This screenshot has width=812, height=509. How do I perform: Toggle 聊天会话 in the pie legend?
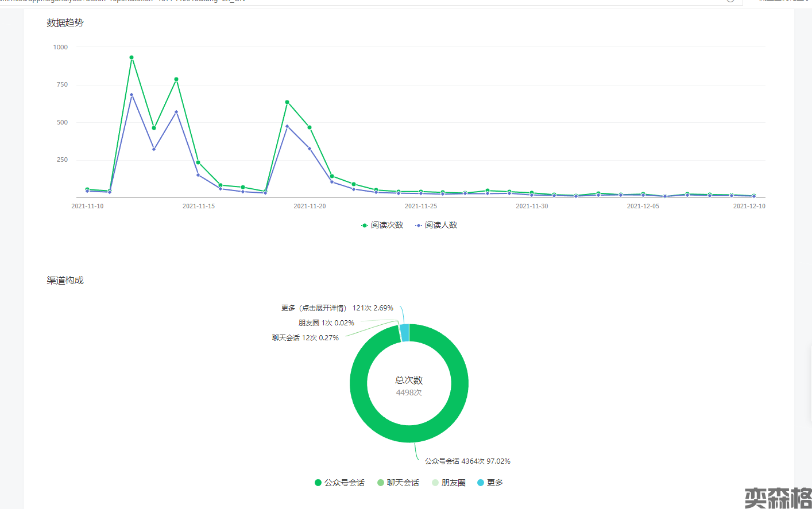pyautogui.click(x=398, y=483)
